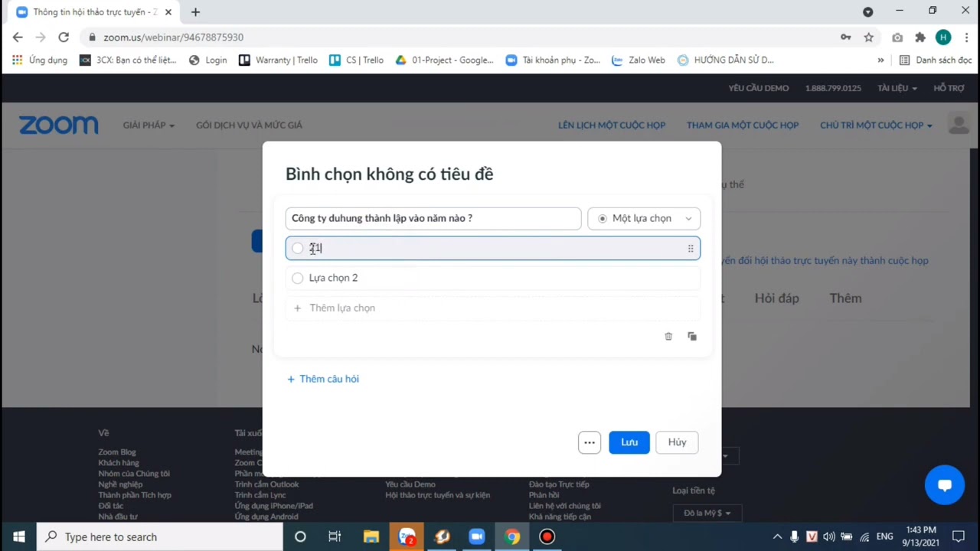Viewport: 980px width, 551px height.
Task: Go back with the browser back arrow
Action: click(x=18, y=37)
